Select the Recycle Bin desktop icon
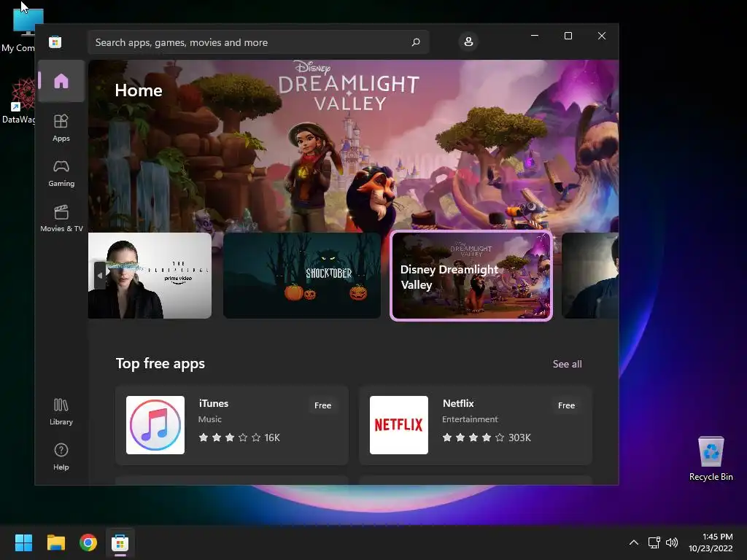 [x=711, y=459]
